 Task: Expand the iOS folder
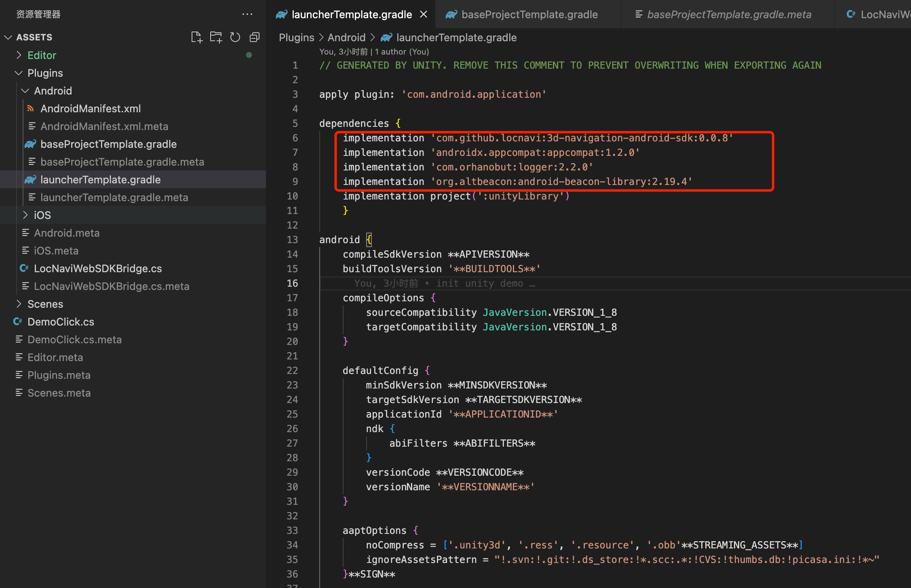pyautogui.click(x=25, y=215)
